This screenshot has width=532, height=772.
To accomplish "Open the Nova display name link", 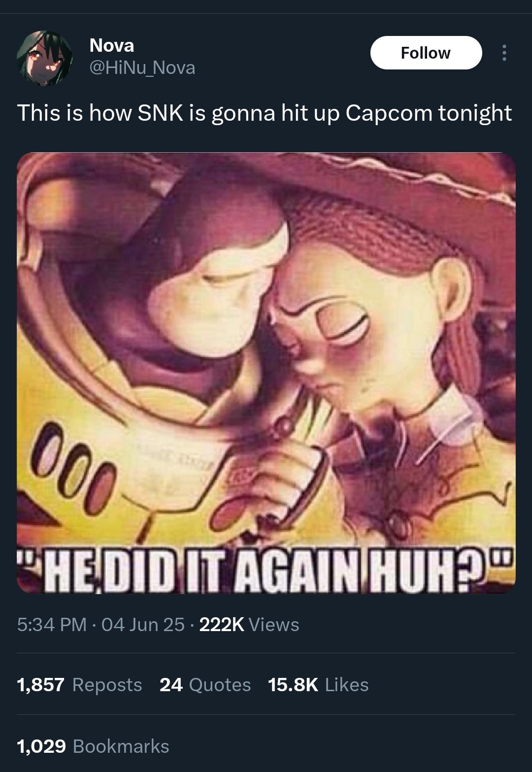I will click(x=112, y=45).
